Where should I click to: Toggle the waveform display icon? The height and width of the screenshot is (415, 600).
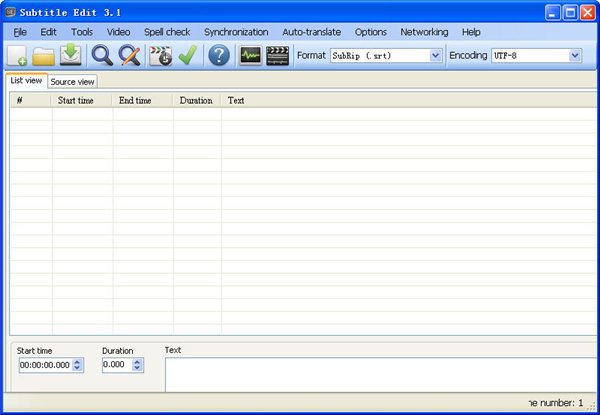(251, 56)
